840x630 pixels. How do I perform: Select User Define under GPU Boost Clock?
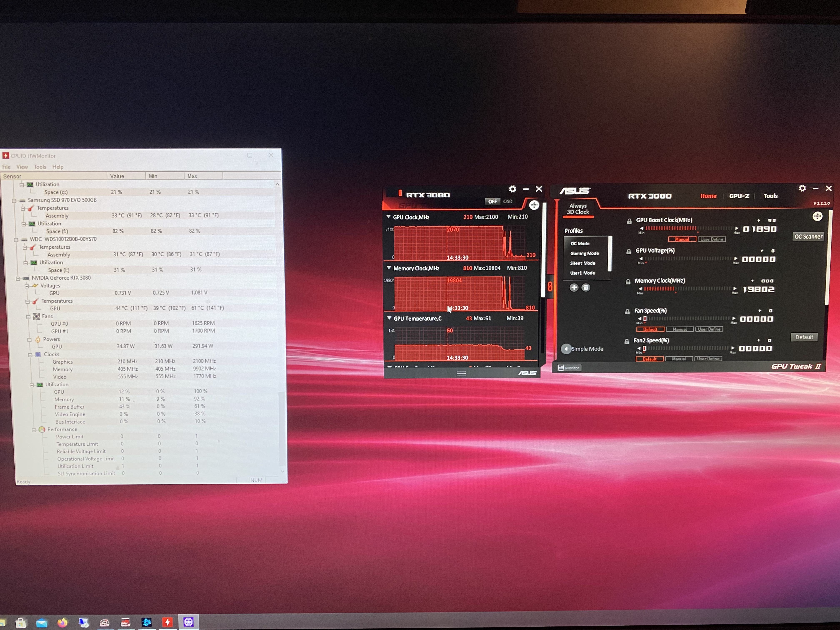coord(712,239)
